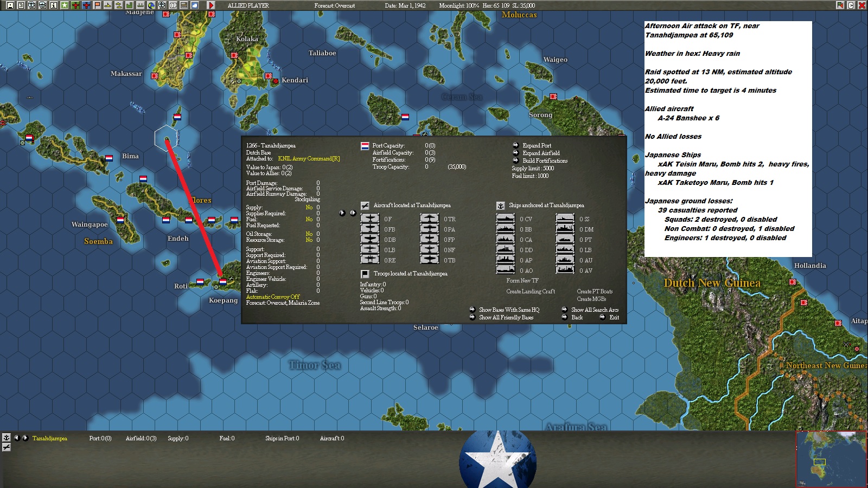Toggle Supply stockpiling 'No' setting
The height and width of the screenshot is (488, 868).
point(309,207)
